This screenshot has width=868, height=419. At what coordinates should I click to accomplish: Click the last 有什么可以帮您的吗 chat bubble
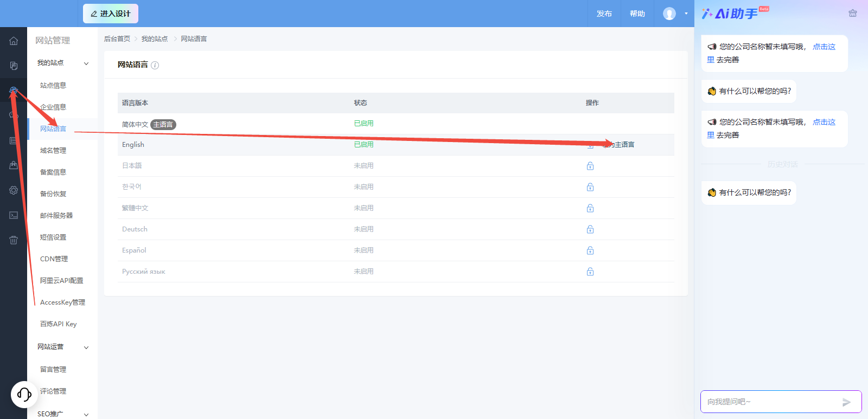pyautogui.click(x=749, y=193)
